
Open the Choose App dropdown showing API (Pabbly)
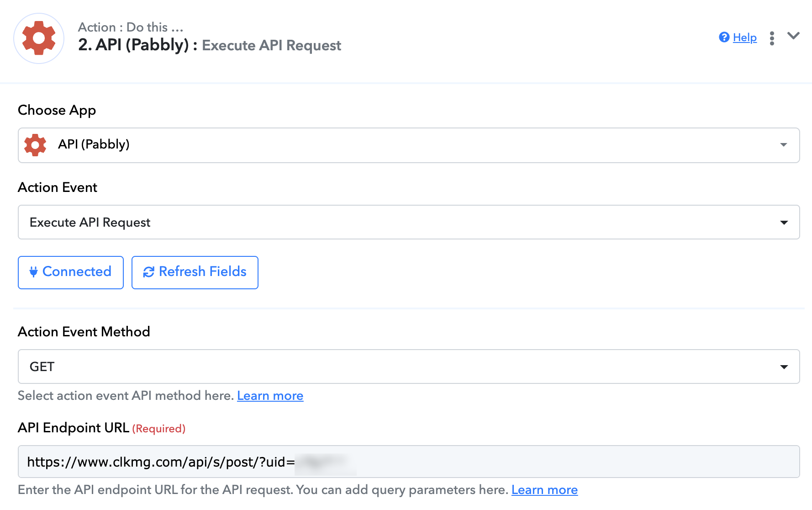click(408, 145)
